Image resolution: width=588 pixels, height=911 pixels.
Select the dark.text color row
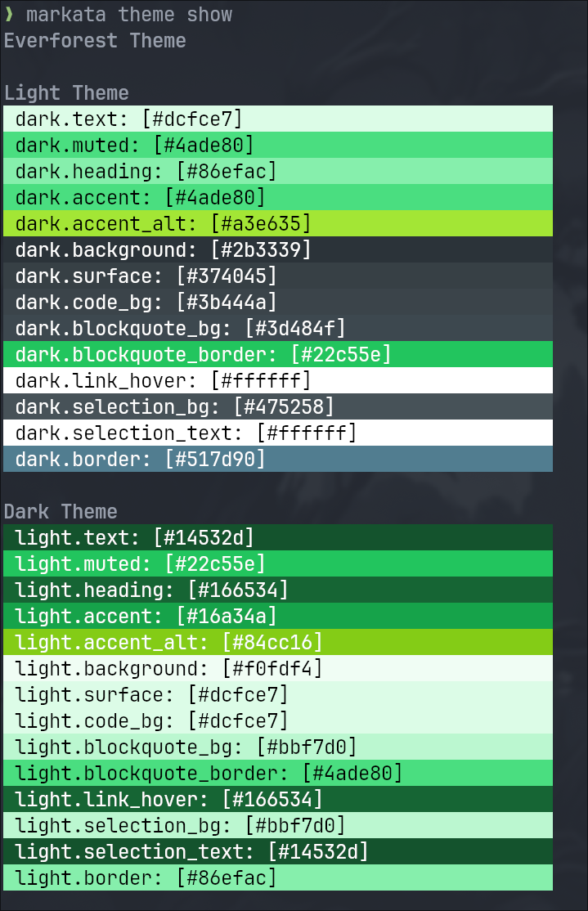[x=278, y=119]
